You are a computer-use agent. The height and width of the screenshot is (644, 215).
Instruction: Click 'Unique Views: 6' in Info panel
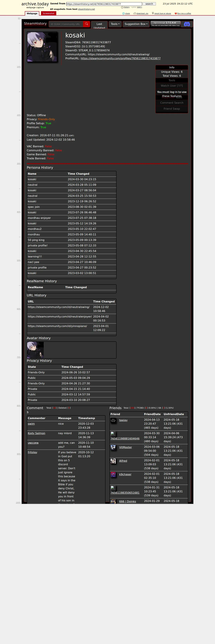click(172, 72)
